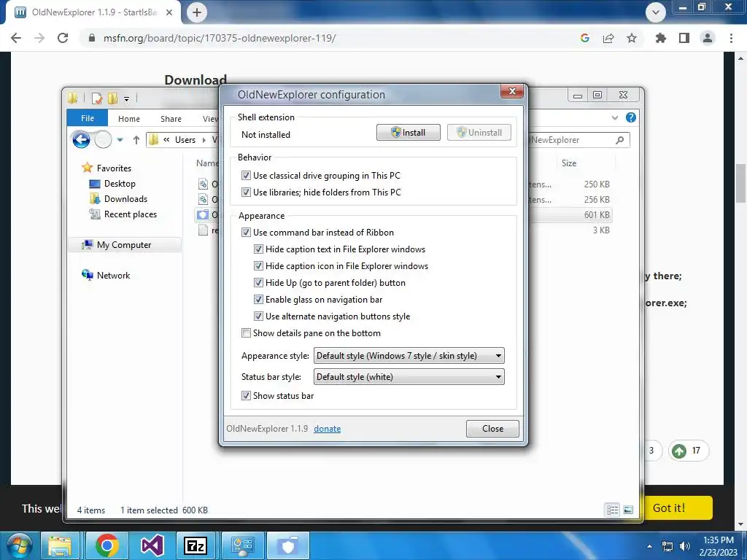Screen dimensions: 747x560
Task: Go back in Chrome browser
Action: [x=16, y=38]
